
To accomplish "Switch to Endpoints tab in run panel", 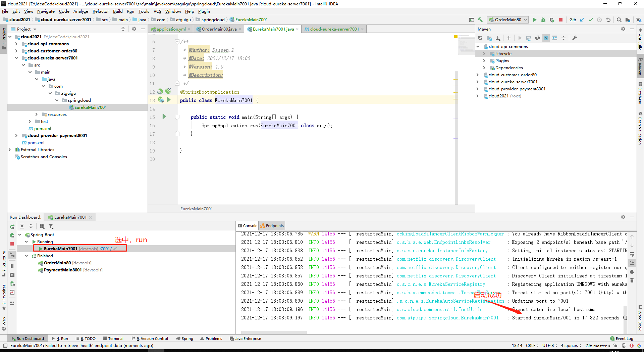I will (x=272, y=226).
